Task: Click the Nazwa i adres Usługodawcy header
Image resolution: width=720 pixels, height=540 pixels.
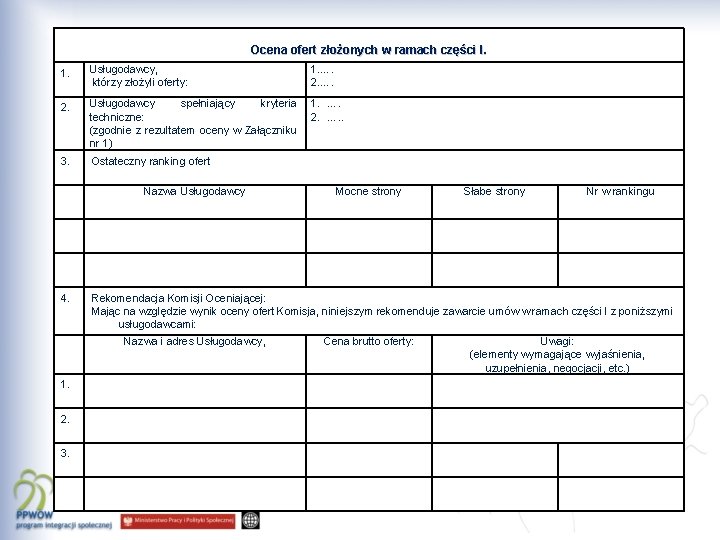Action: tap(195, 354)
